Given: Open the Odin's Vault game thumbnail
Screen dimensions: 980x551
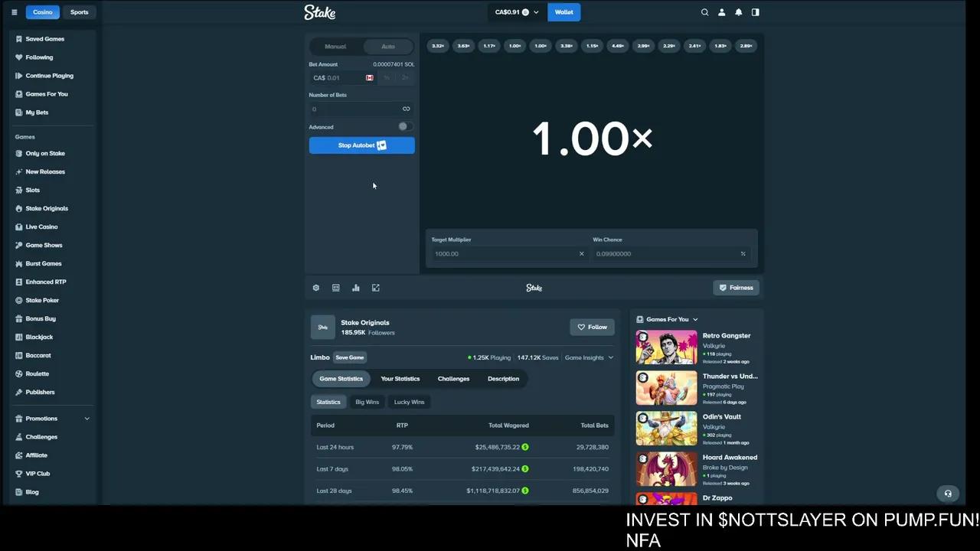Looking at the screenshot, I should click(x=666, y=429).
